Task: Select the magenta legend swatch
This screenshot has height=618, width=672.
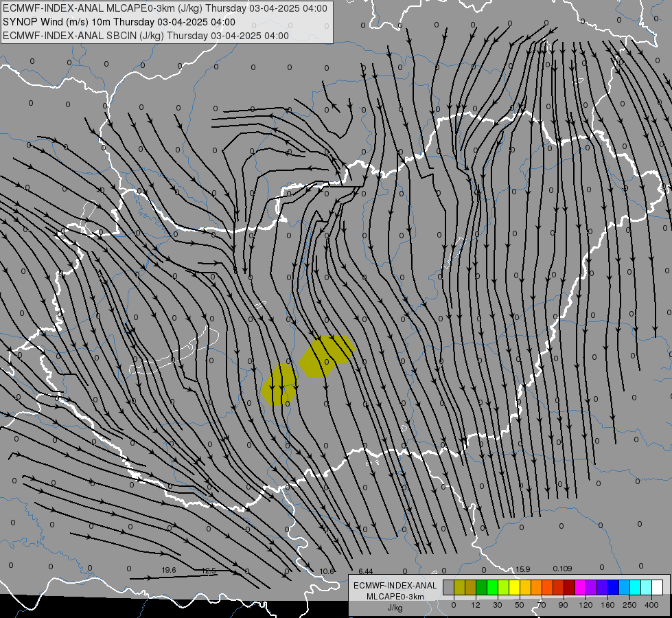Action: click(580, 587)
